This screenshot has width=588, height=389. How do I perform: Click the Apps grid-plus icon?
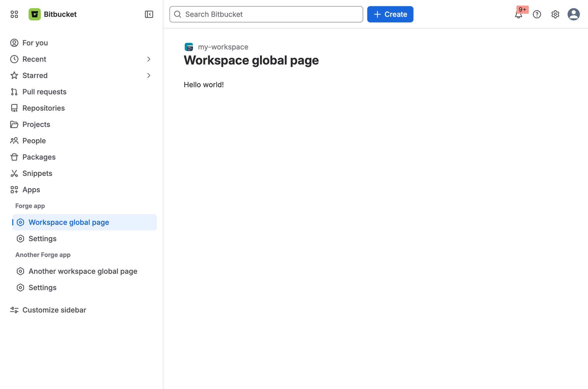14,190
